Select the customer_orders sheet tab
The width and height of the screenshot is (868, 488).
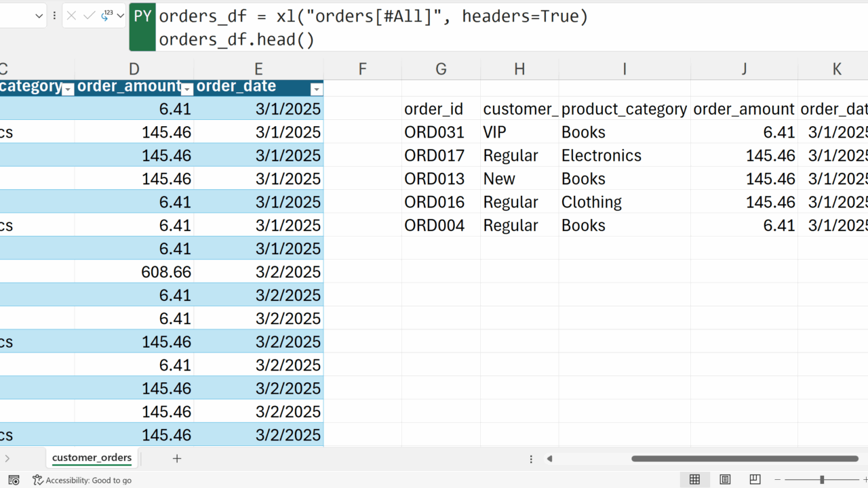[x=92, y=457]
